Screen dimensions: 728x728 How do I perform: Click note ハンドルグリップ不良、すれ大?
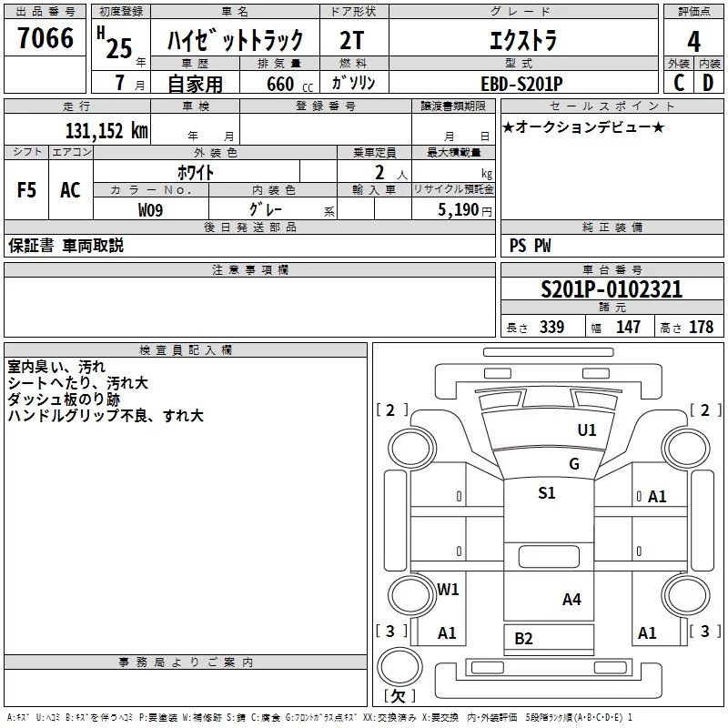[106, 416]
